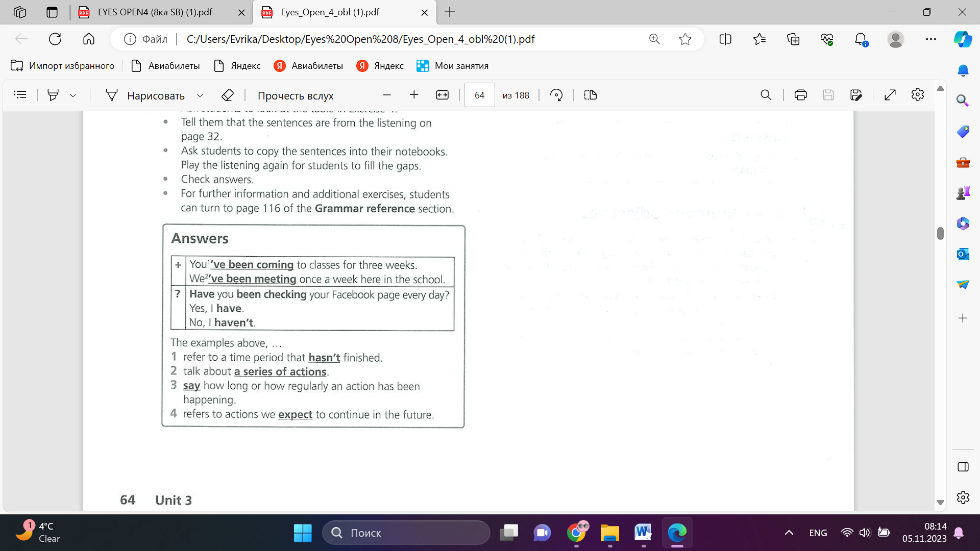Toggle split screen in address bar
This screenshot has width=980, height=551.
(x=725, y=39)
